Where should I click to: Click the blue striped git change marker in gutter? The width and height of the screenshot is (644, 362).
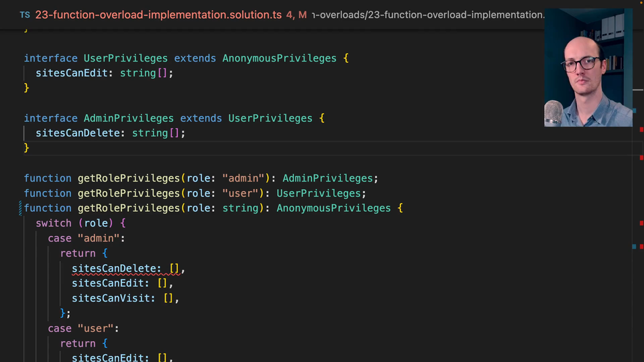21,208
